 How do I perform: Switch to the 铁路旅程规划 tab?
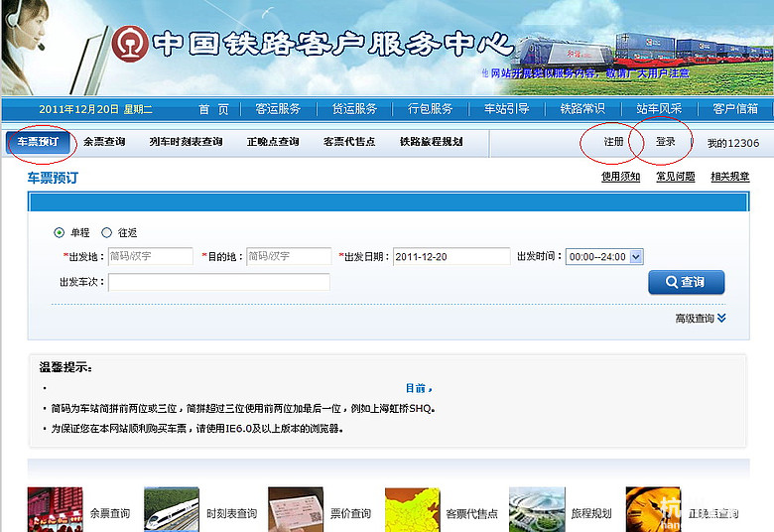pos(432,142)
